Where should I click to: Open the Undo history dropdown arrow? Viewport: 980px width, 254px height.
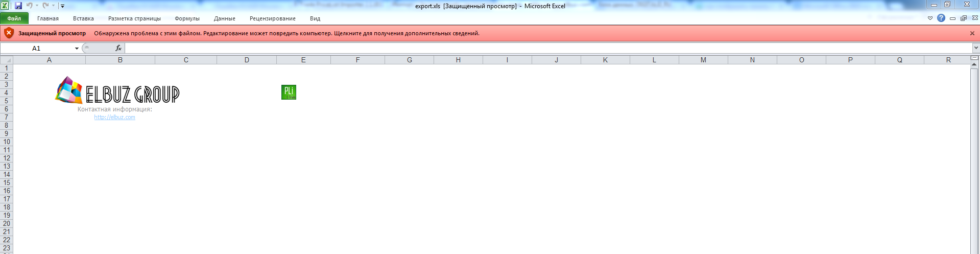pyautogui.click(x=37, y=6)
